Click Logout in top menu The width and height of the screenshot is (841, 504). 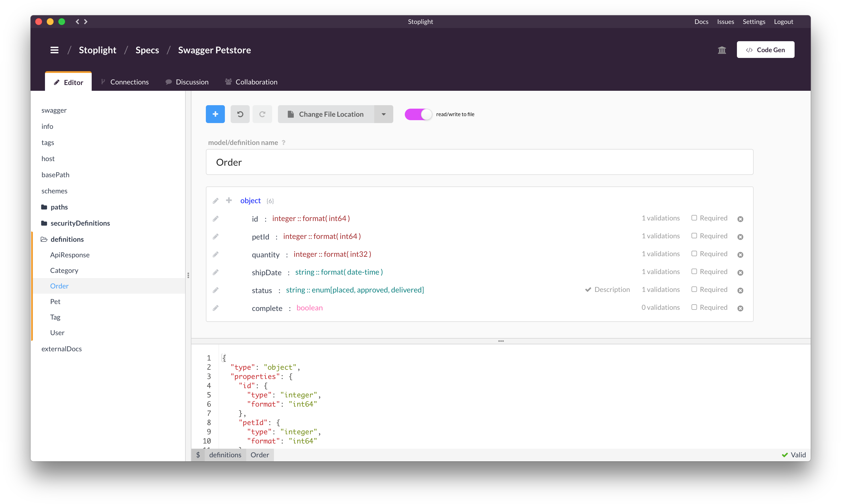click(x=783, y=21)
